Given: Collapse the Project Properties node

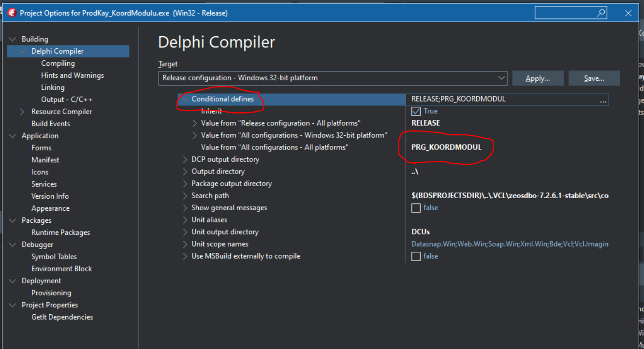Looking at the screenshot, I should click(x=13, y=305).
